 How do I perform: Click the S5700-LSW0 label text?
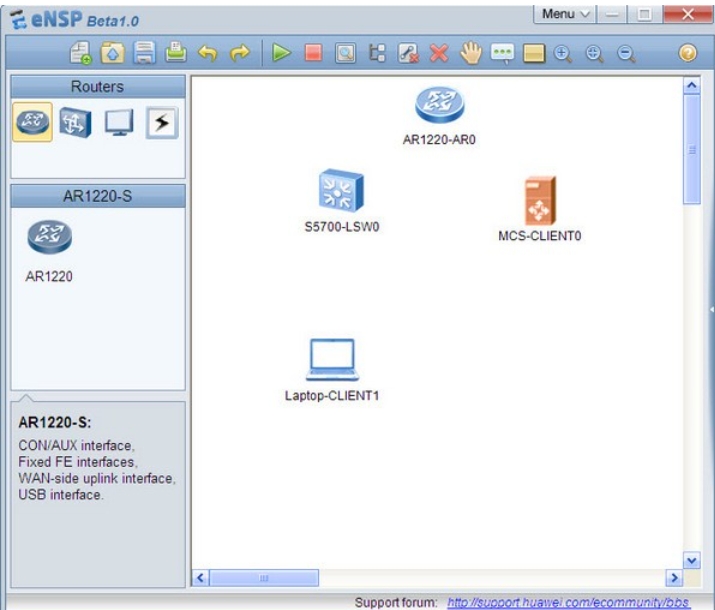(342, 227)
